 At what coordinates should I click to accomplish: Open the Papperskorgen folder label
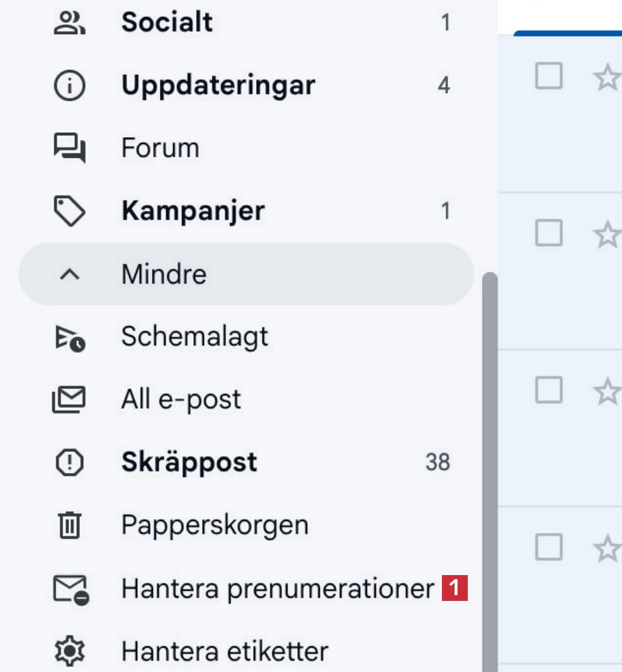[215, 525]
